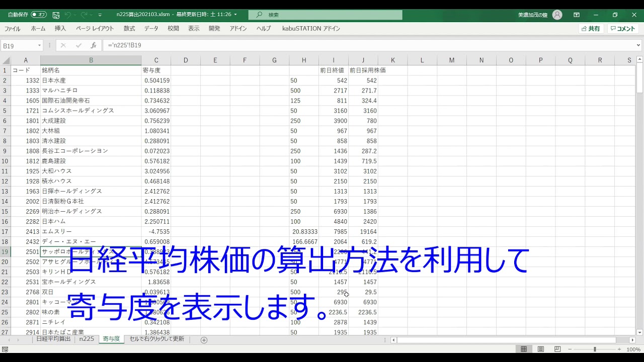Click cell with code 1925

pyautogui.click(x=26, y=171)
